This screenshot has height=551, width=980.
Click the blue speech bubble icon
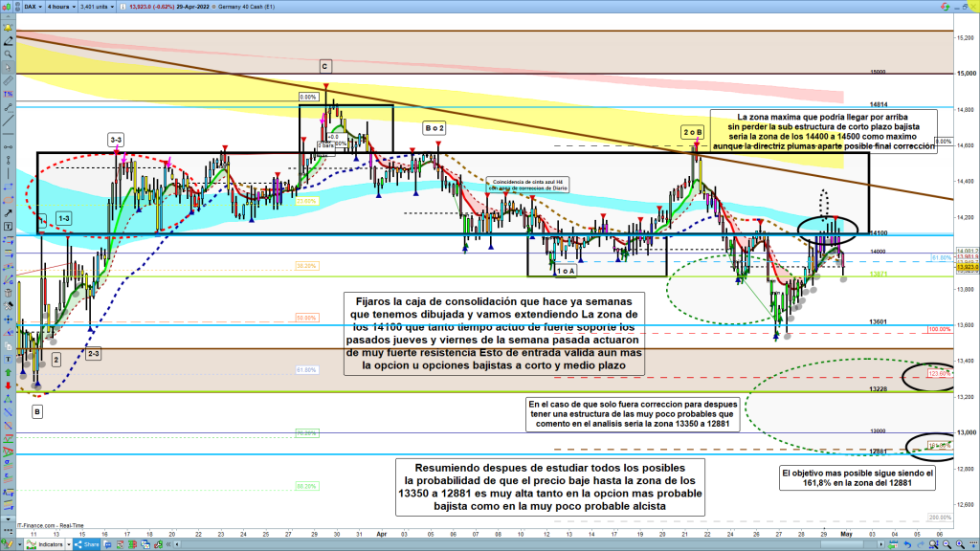(x=107, y=544)
